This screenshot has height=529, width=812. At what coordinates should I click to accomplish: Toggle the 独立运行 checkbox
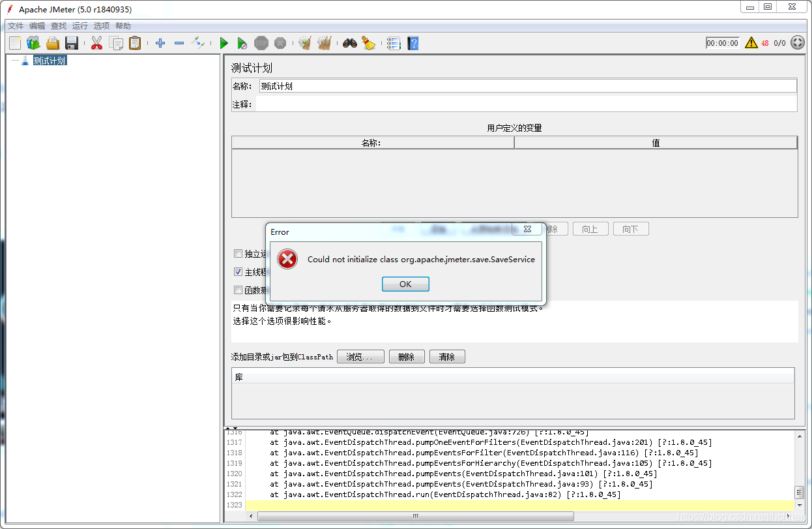[x=238, y=254]
